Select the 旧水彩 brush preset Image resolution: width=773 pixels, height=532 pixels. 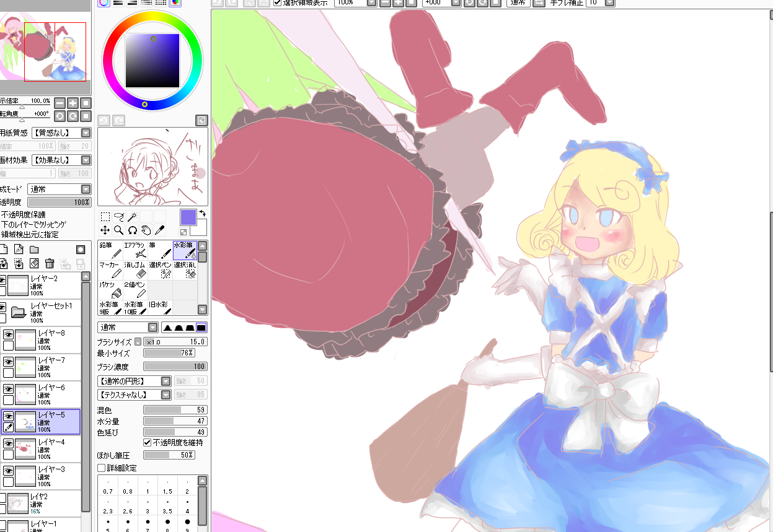tap(160, 308)
